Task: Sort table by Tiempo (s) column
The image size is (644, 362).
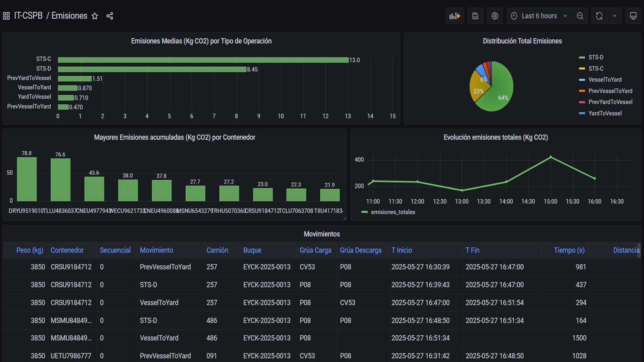Action: pos(569,250)
